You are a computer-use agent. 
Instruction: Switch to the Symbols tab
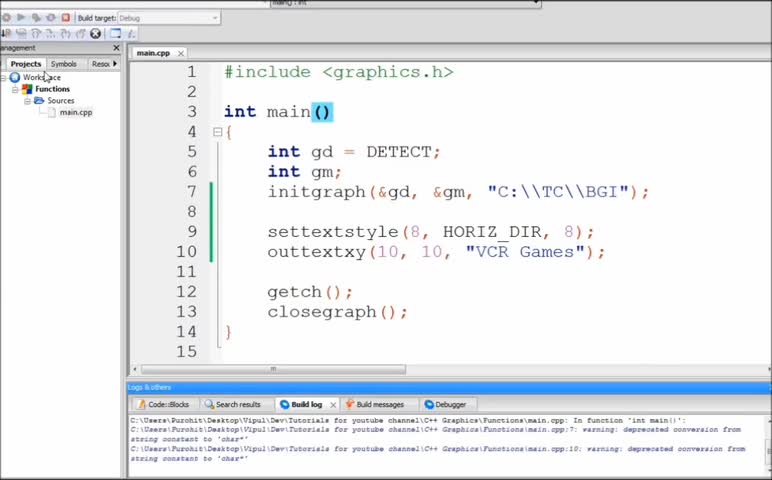tap(64, 64)
